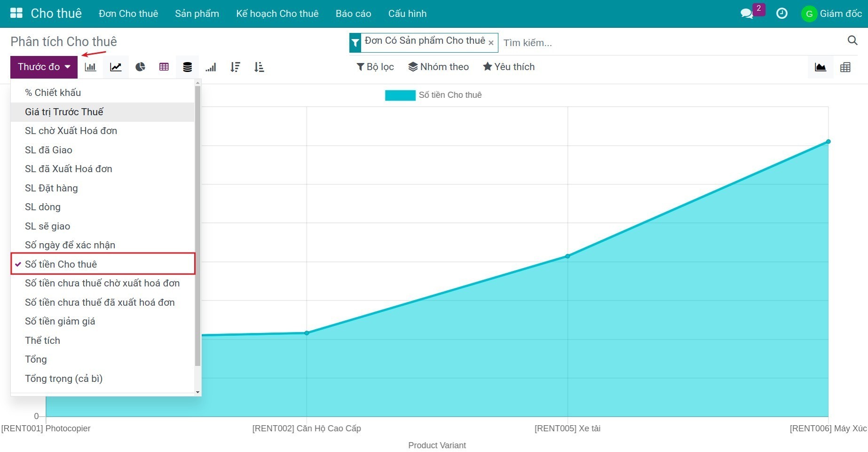Open the Bộ lọc filters dropdown

(375, 67)
